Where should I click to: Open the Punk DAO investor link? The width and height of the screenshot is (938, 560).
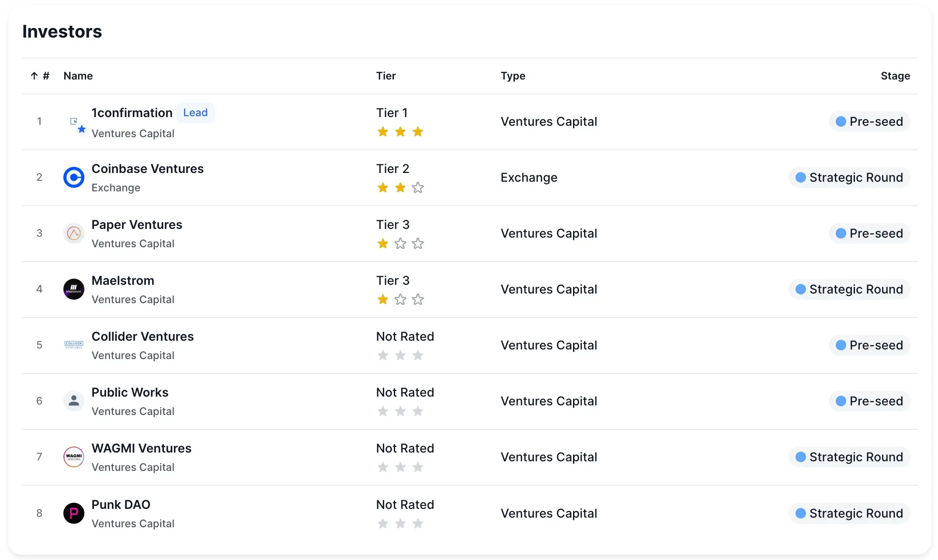(121, 505)
